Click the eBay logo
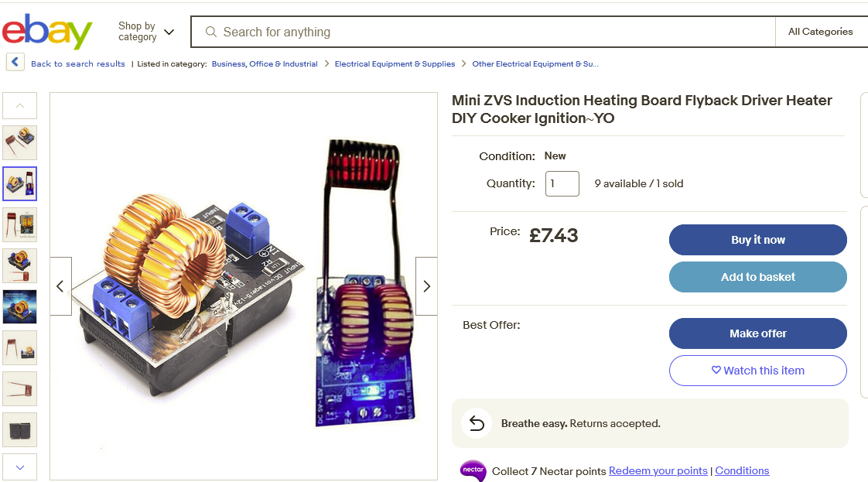This screenshot has height=482, width=868. tap(47, 32)
